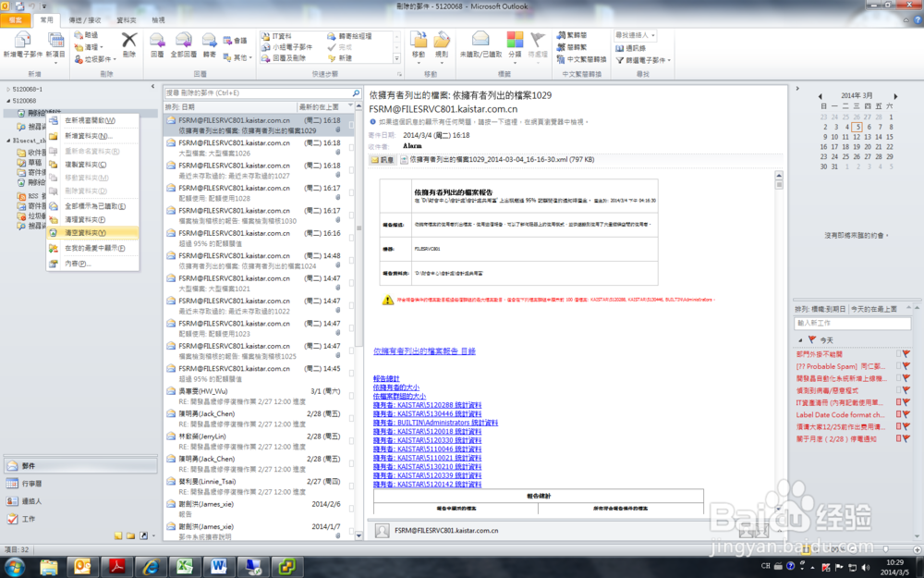Viewport: 924px width, 578px height.
Task: Toggle flag on 部門外接不能開 task
Action: [x=906, y=354]
